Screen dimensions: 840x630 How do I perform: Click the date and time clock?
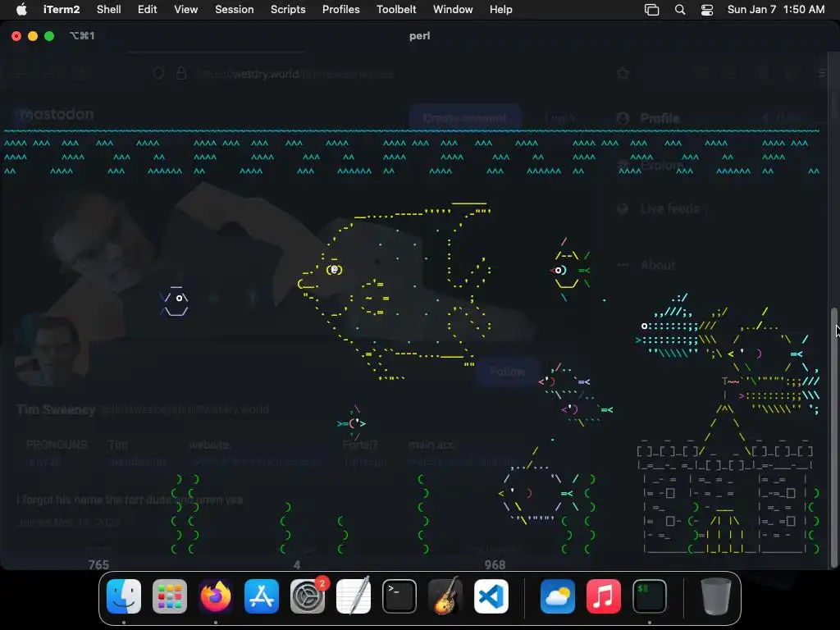coord(776,10)
